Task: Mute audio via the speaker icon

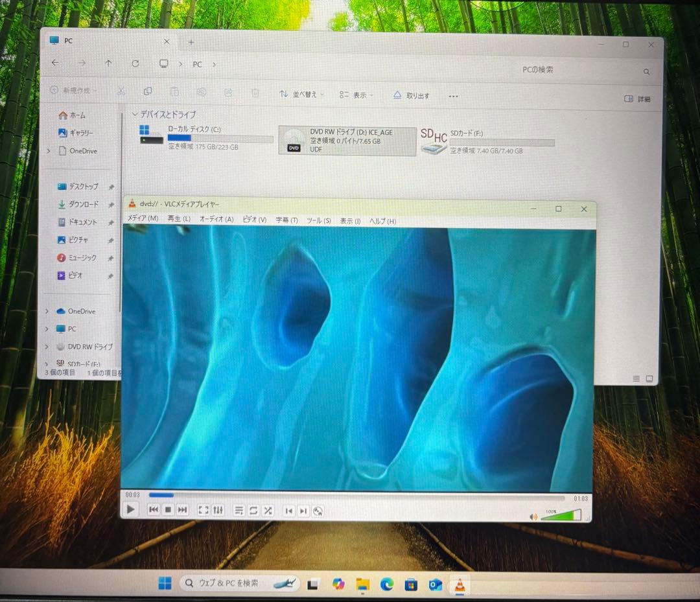Action: [533, 516]
